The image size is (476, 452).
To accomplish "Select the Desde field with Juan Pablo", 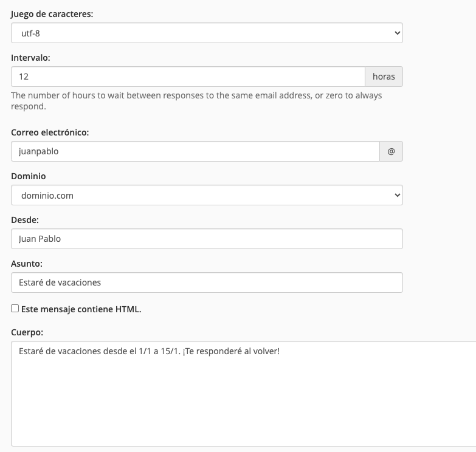I will pyautogui.click(x=207, y=239).
